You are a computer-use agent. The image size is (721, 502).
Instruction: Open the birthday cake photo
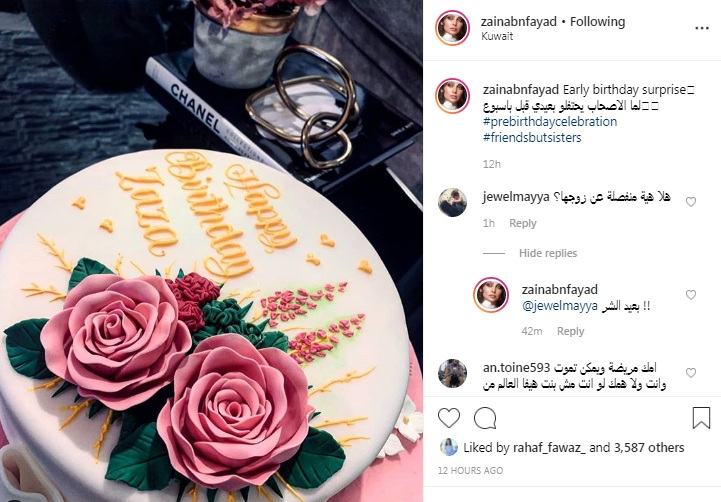[x=212, y=251]
